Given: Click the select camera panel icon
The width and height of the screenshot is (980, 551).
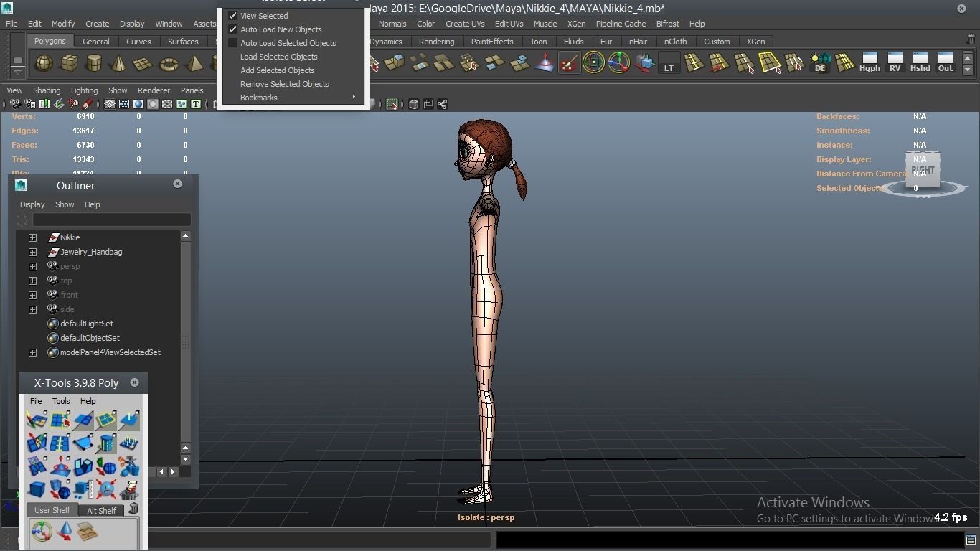Looking at the screenshot, I should (14, 104).
